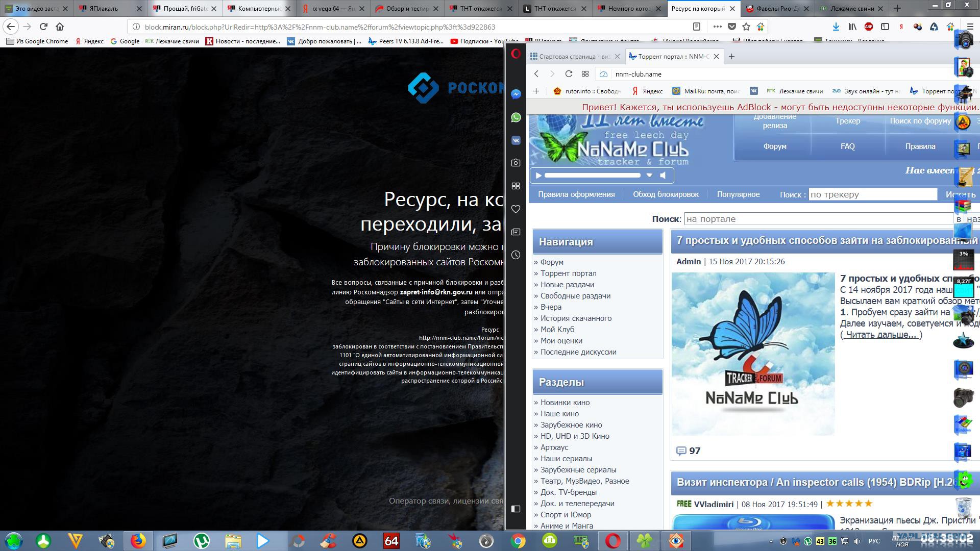Close the Торрент портал Opera tab
This screenshot has height=551, width=980.
click(x=716, y=57)
